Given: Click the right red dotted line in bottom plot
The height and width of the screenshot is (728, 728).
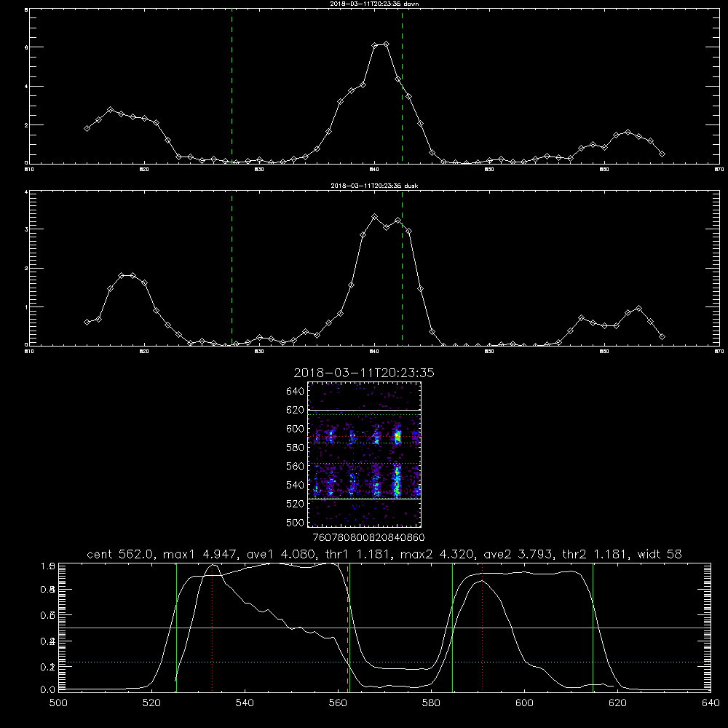Looking at the screenshot, I should (483, 627).
